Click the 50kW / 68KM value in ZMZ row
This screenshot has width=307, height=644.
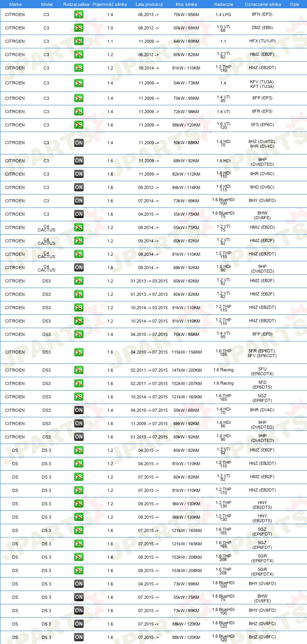(x=186, y=28)
